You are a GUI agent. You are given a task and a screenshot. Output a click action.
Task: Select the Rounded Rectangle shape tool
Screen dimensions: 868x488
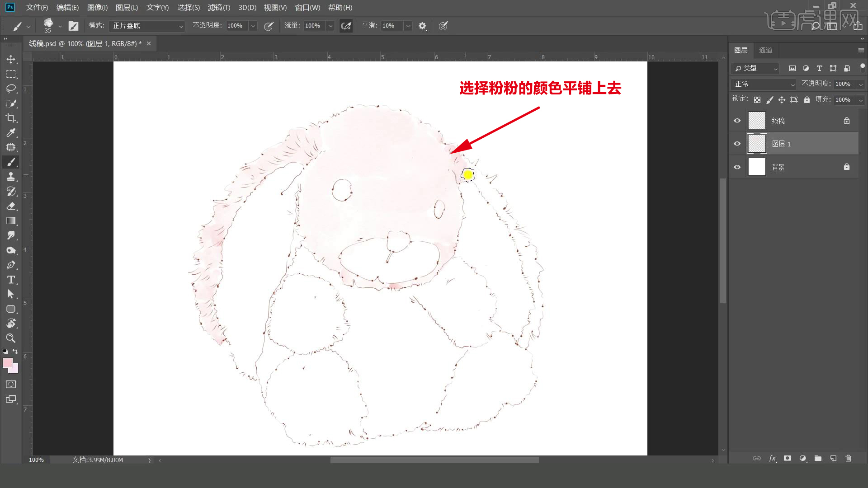11,309
